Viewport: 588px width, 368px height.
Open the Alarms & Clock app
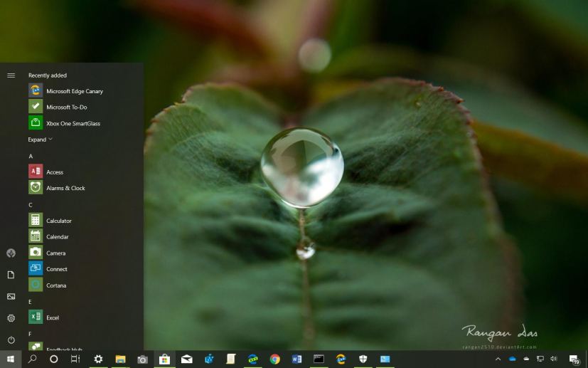point(65,188)
